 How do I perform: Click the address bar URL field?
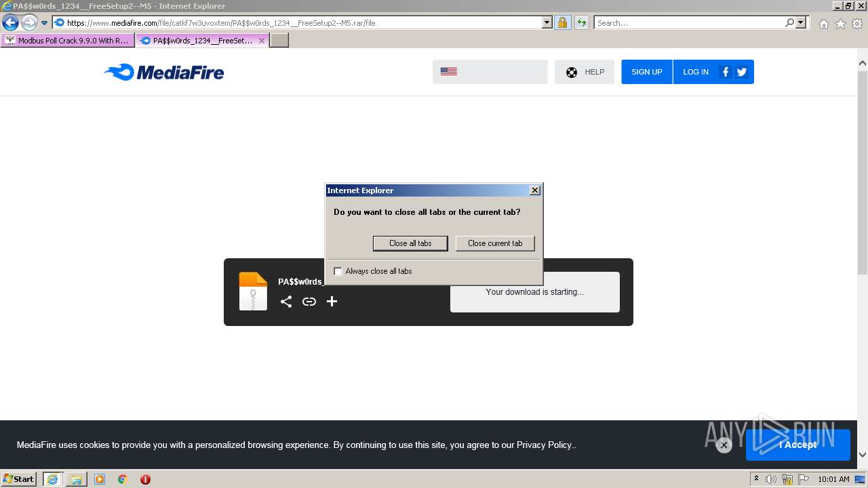pyautogui.click(x=297, y=22)
